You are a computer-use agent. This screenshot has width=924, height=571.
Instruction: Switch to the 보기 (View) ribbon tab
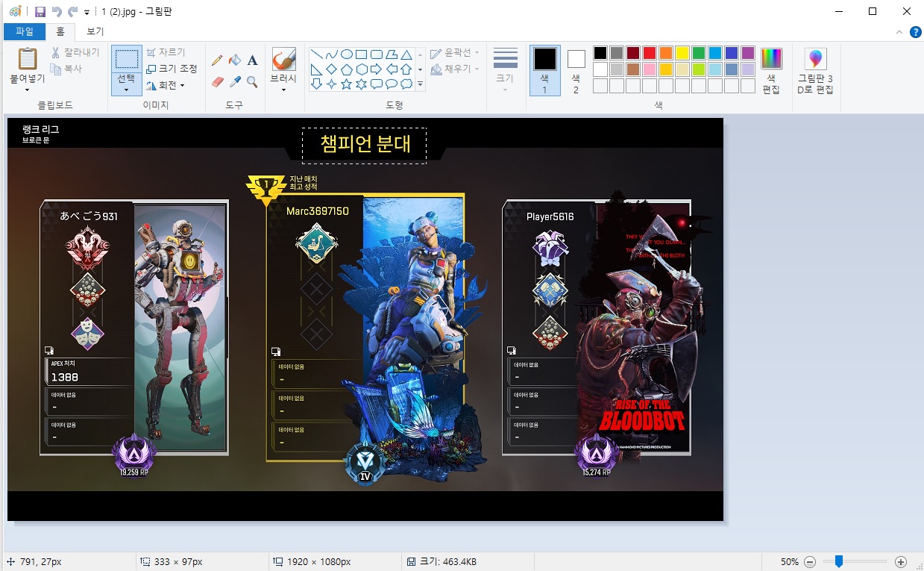95,31
